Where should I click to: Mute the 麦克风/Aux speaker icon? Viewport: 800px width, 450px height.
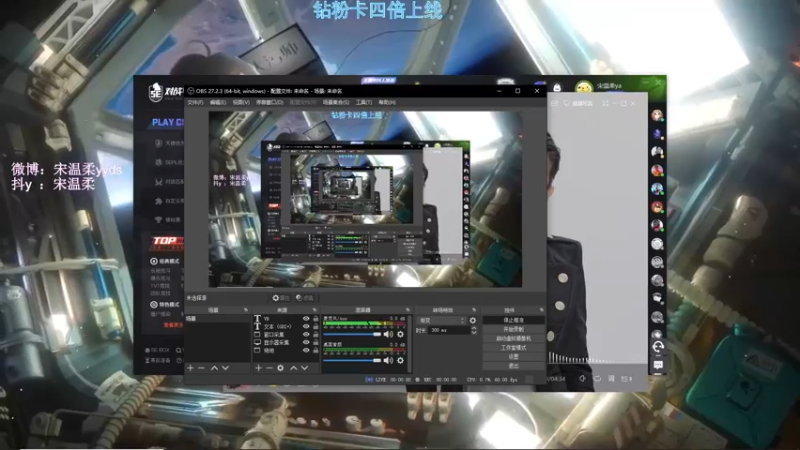pos(388,334)
